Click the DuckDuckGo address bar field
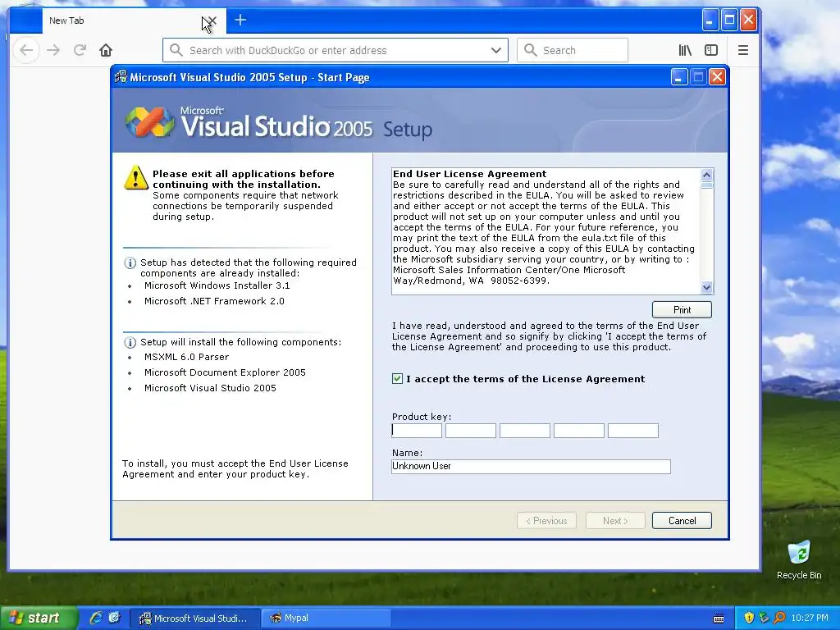This screenshot has width=840, height=630. point(335,50)
